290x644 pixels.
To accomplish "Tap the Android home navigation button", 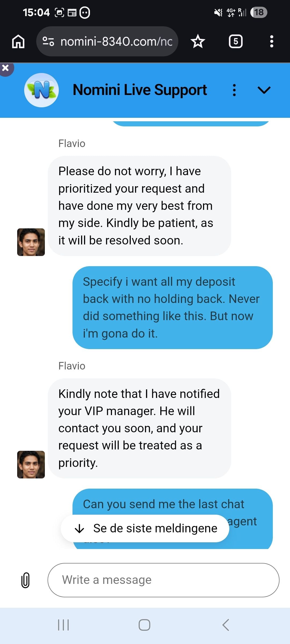I will tap(144, 625).
